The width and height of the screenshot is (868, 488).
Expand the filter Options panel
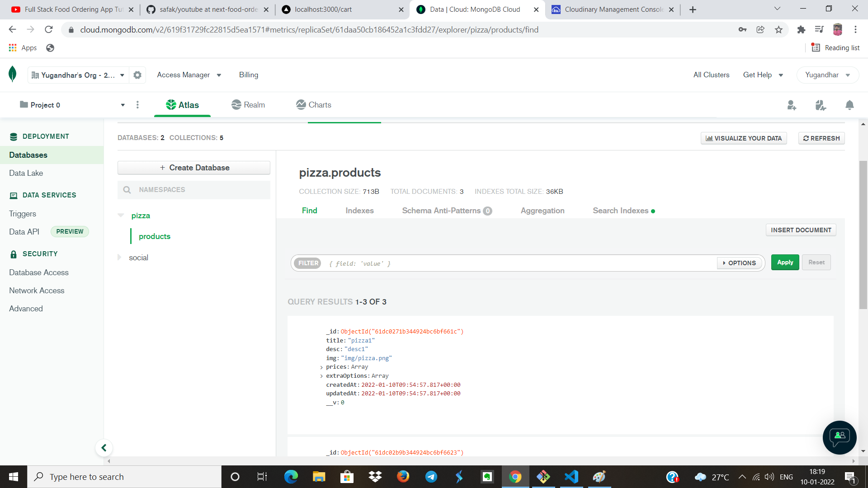[739, 263]
